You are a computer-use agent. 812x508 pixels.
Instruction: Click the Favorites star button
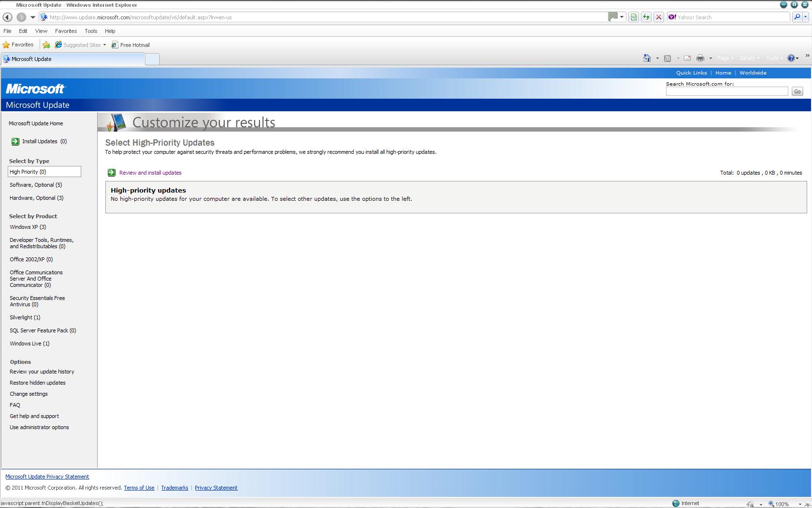pos(18,45)
